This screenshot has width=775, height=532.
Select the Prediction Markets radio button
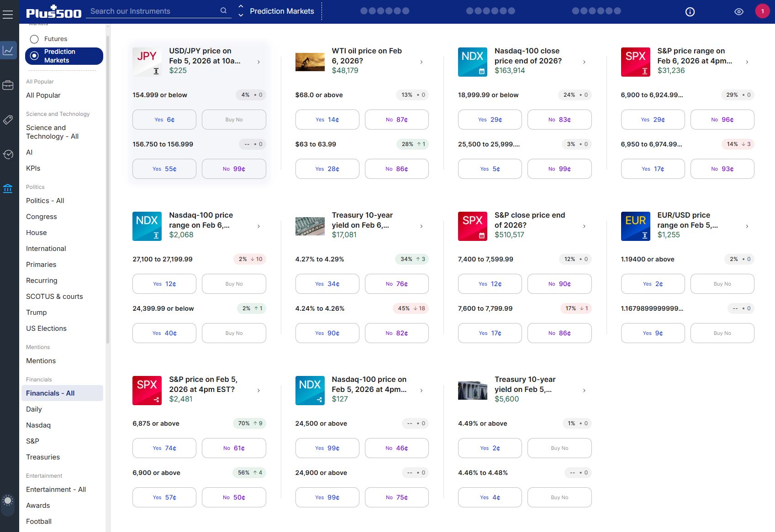tap(34, 56)
